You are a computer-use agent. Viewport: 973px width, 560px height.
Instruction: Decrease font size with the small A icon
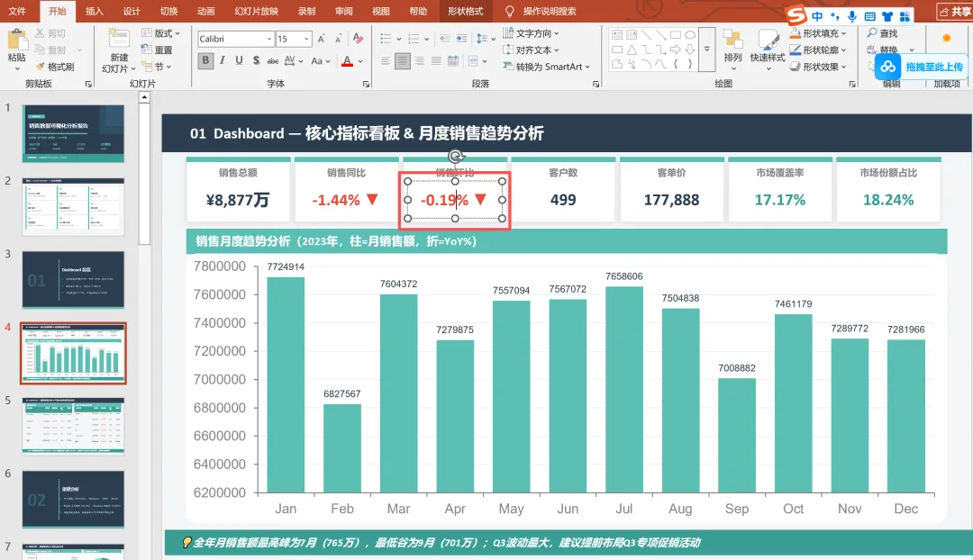(x=338, y=39)
